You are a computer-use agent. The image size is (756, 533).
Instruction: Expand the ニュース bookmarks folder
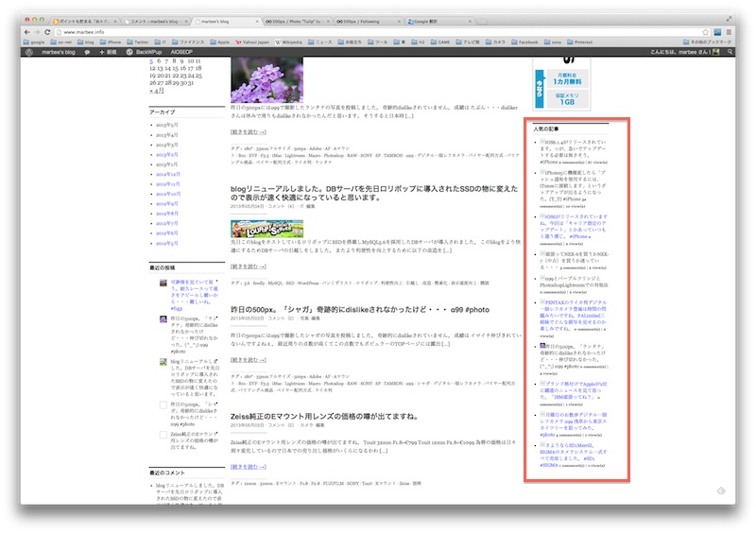tap(319, 42)
